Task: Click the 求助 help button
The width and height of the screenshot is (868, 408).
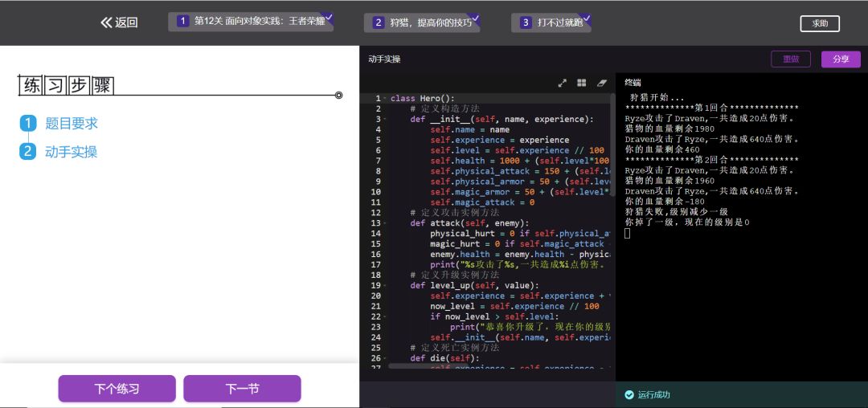Action: tap(820, 23)
